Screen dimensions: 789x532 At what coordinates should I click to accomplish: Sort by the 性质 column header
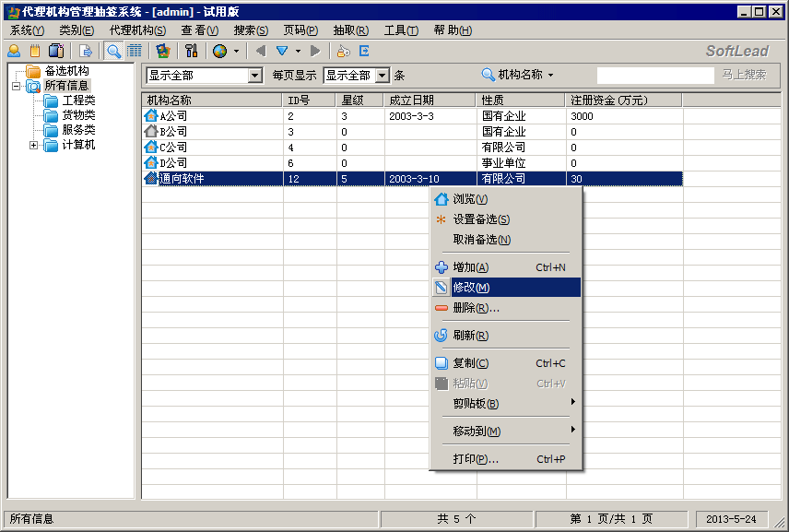(520, 100)
